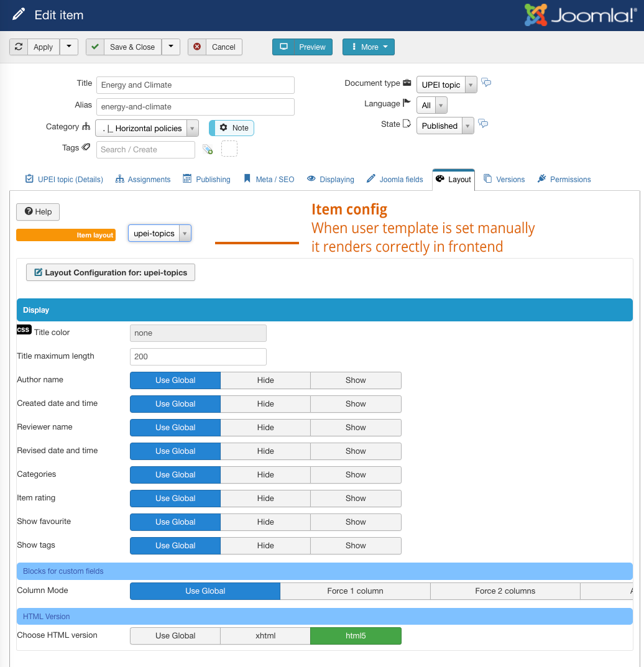Open the Language dropdown
The image size is (644, 667).
432,105
